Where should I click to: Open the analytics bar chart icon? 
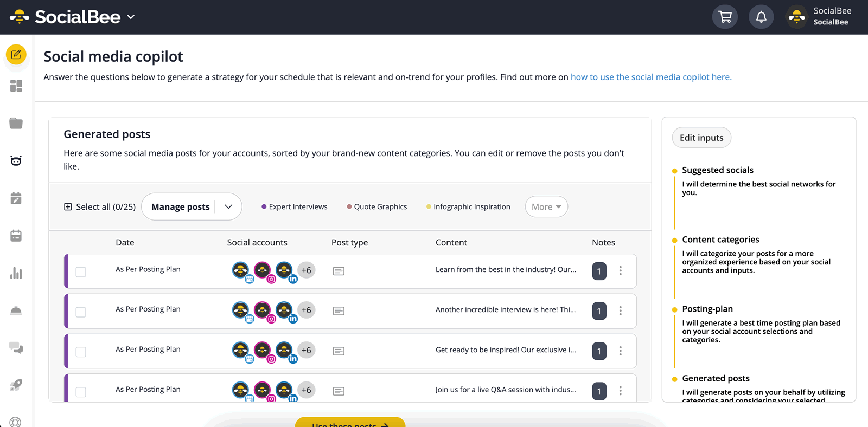click(x=16, y=273)
